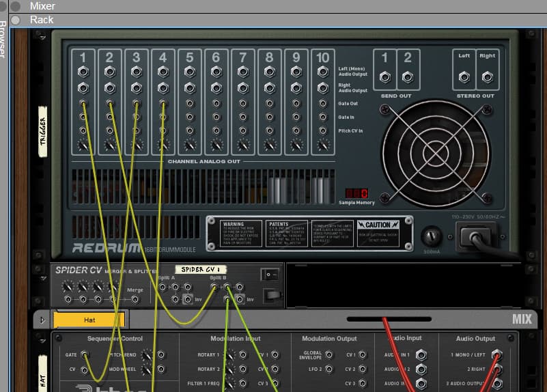Click Hat Sequencer Control Gate jack
The image size is (547, 392).
pyautogui.click(x=85, y=354)
